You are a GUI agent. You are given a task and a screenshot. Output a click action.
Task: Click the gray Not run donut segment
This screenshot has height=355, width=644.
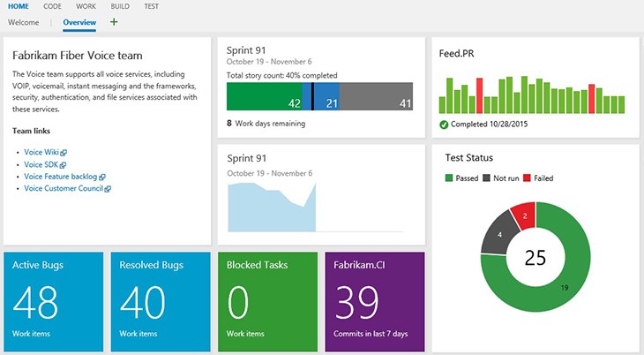[x=499, y=235]
